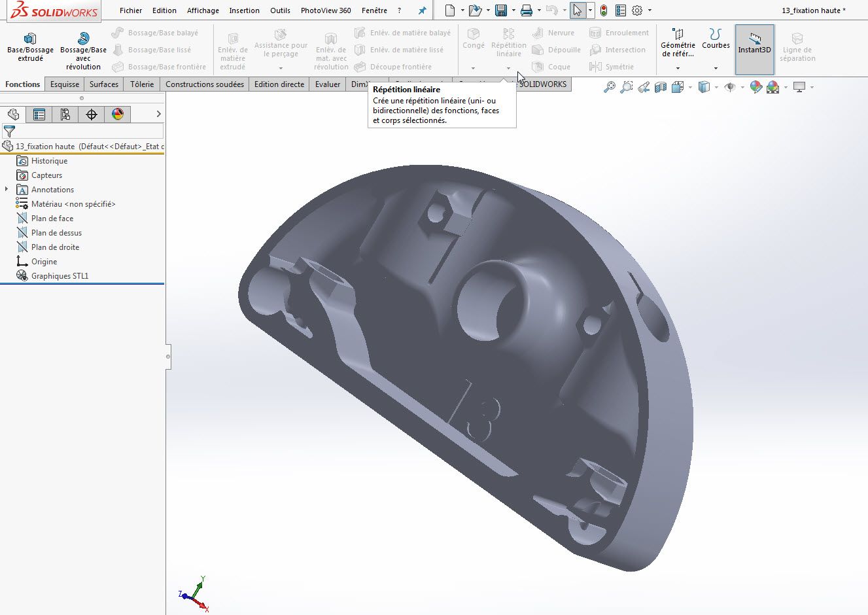
Task: Expand Géométrie de référence dropdown
Action: click(678, 68)
